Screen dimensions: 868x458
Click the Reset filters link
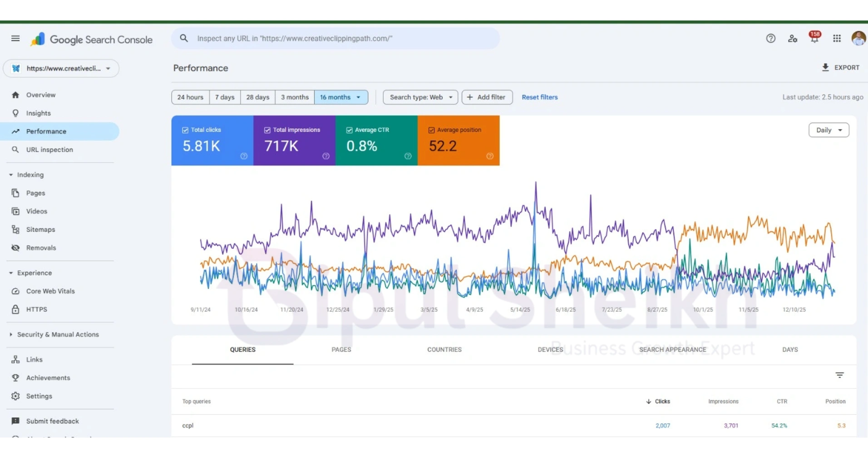coord(539,97)
